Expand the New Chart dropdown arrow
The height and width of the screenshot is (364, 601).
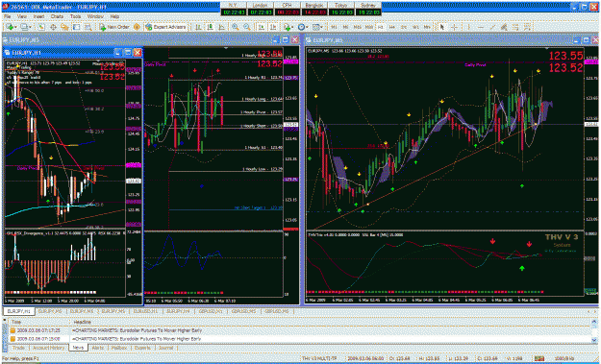[15, 27]
